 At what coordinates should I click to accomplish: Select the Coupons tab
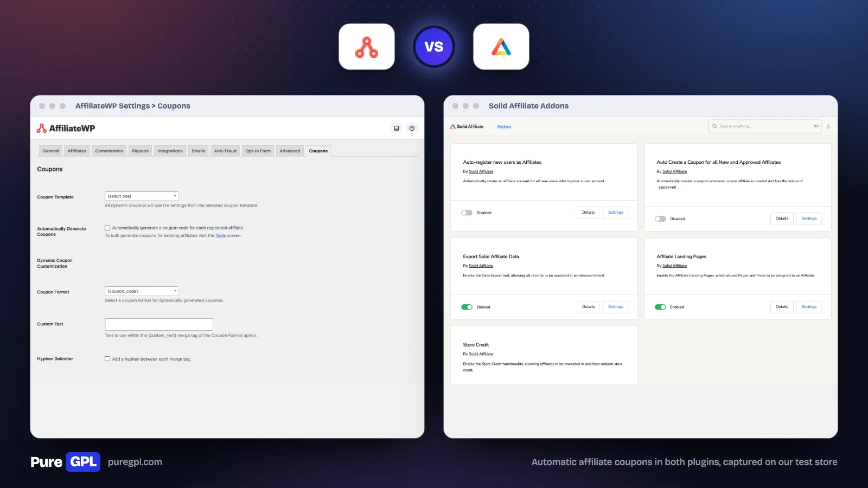coord(318,151)
